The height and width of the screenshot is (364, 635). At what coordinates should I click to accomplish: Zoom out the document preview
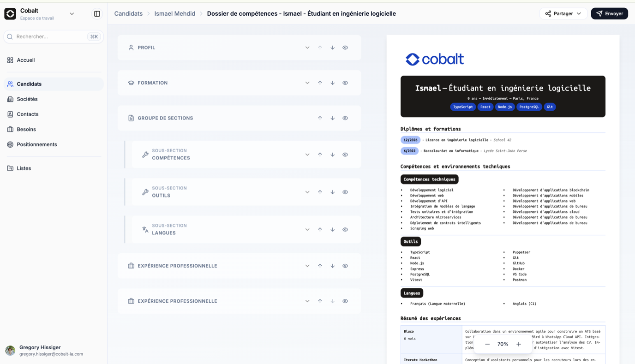pos(487,344)
